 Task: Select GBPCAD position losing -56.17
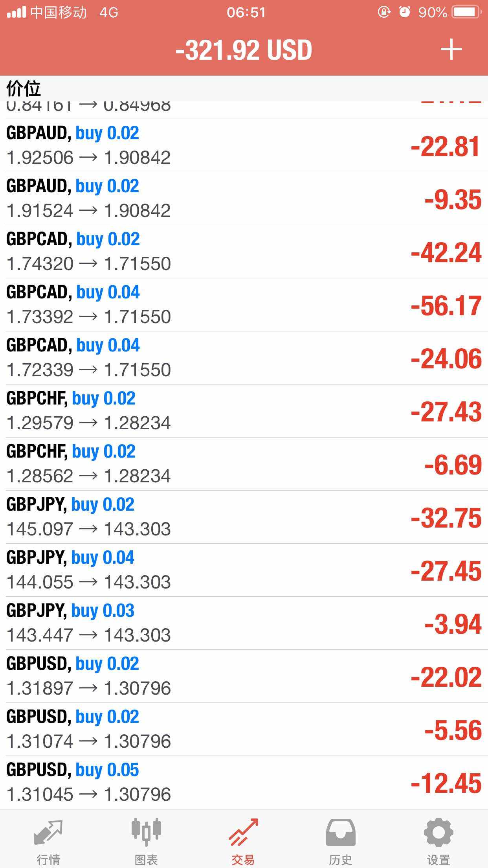[x=244, y=305]
